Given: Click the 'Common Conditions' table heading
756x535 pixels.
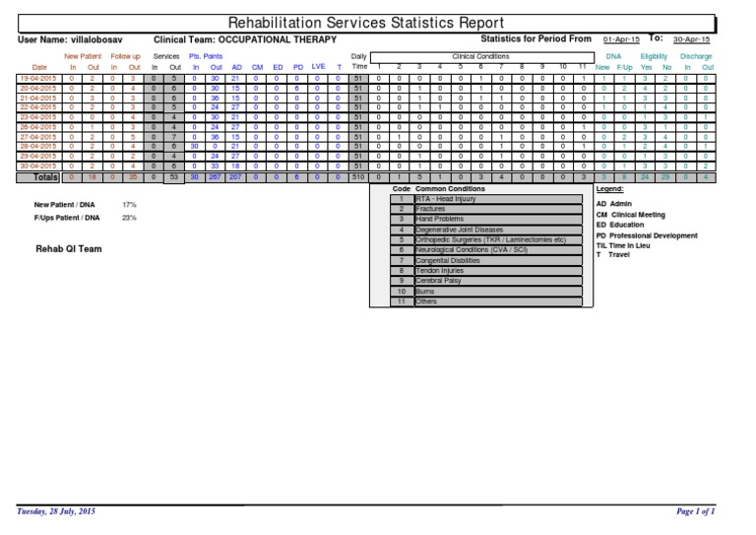Looking at the screenshot, I should 450,189.
